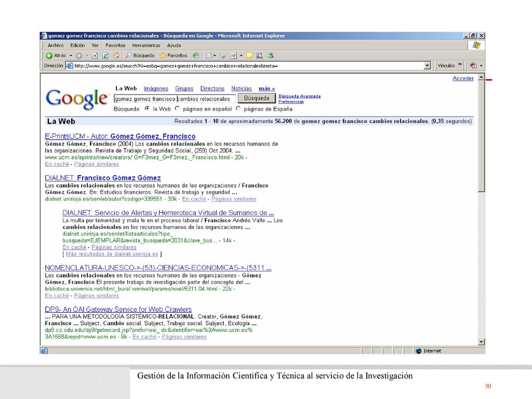Switch to the Imágenes tab
Viewport: 532px width, 399px height.
[x=156, y=88]
